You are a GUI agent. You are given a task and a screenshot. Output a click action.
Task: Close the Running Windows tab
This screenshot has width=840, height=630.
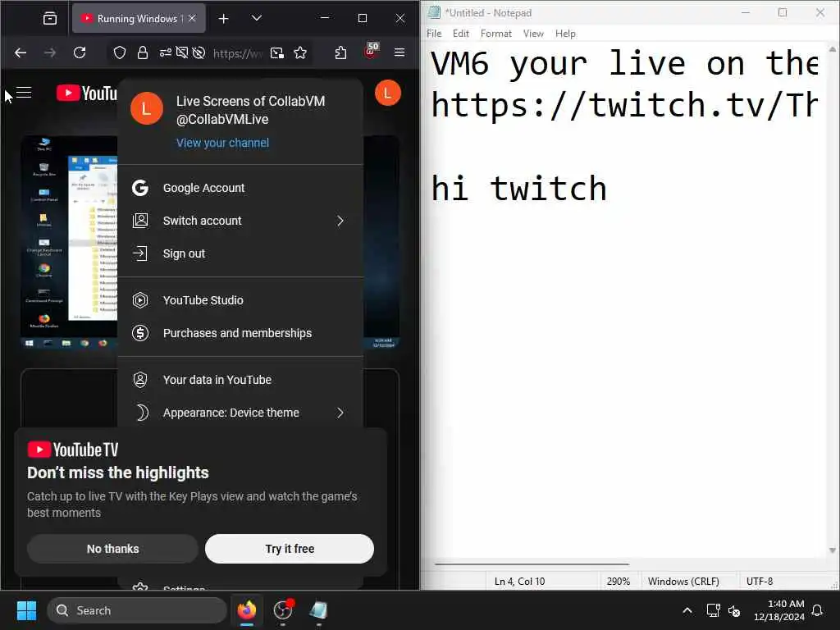[192, 18]
